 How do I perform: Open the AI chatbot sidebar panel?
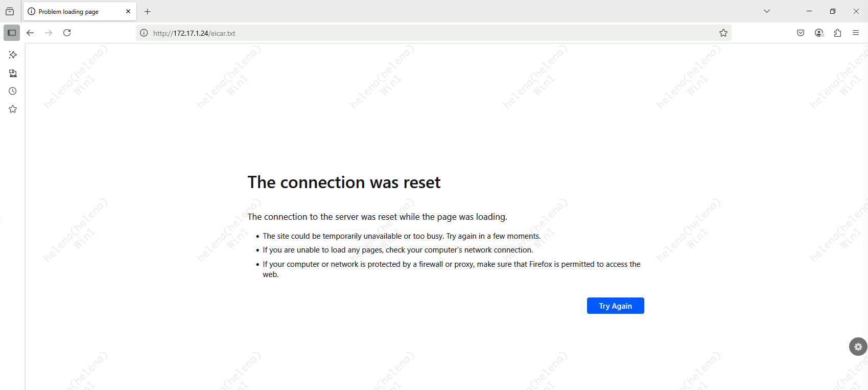[13, 55]
